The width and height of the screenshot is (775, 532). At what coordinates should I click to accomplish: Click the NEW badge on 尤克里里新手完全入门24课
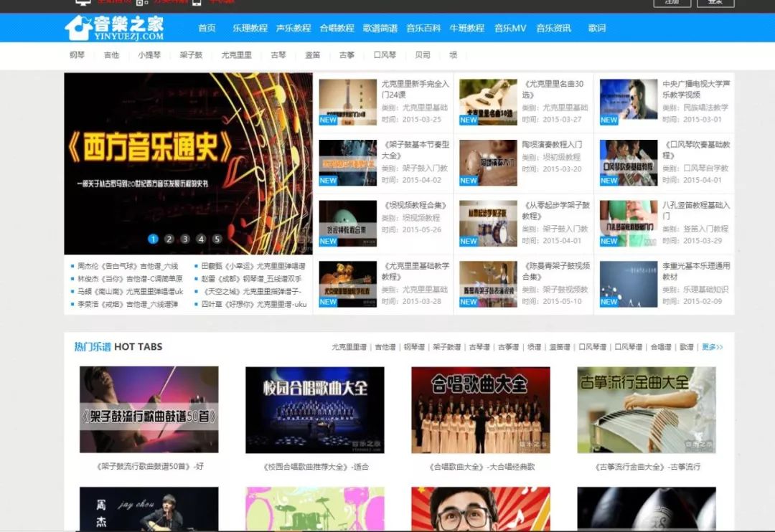pyautogui.click(x=327, y=120)
